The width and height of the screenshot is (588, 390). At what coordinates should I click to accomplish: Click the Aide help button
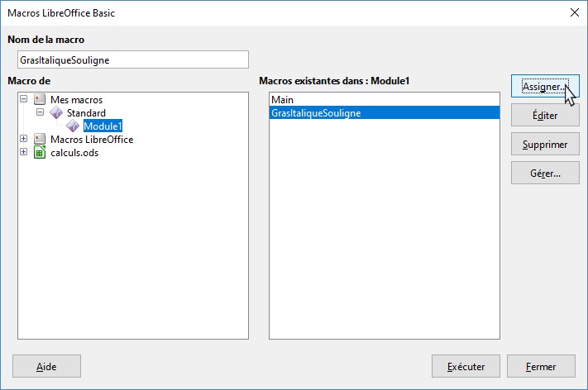[47, 366]
